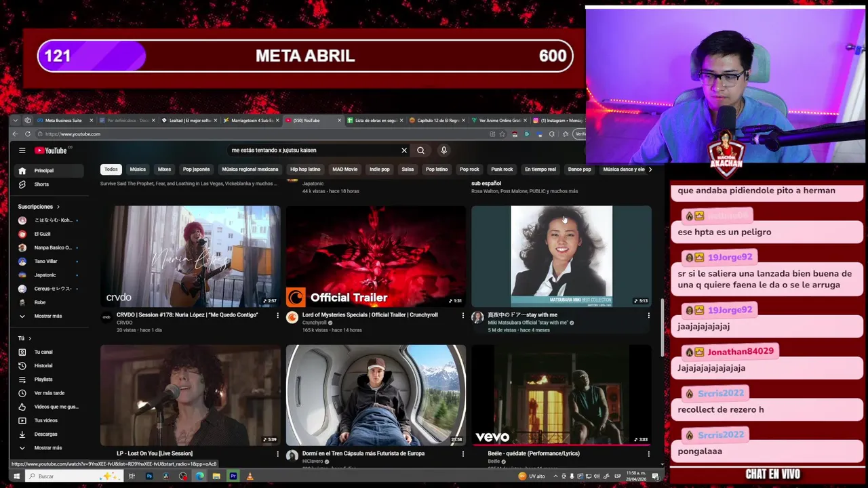Open Microsoft Edge in the taskbar

(x=199, y=476)
